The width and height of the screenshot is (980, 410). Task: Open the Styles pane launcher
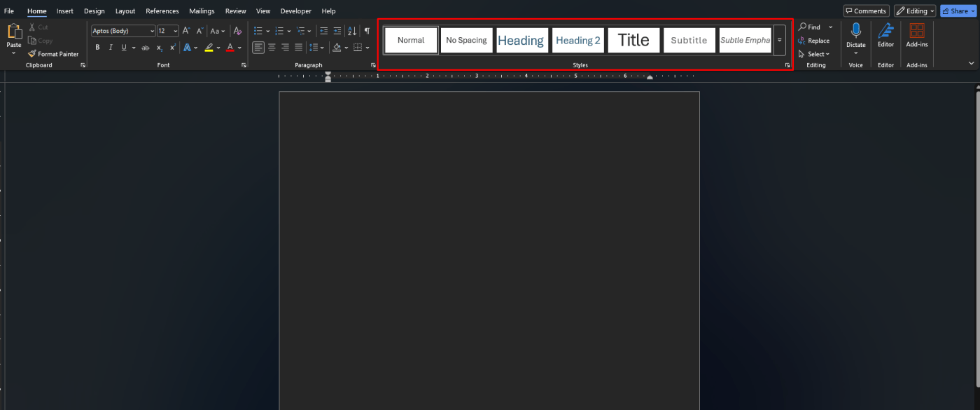[787, 65]
